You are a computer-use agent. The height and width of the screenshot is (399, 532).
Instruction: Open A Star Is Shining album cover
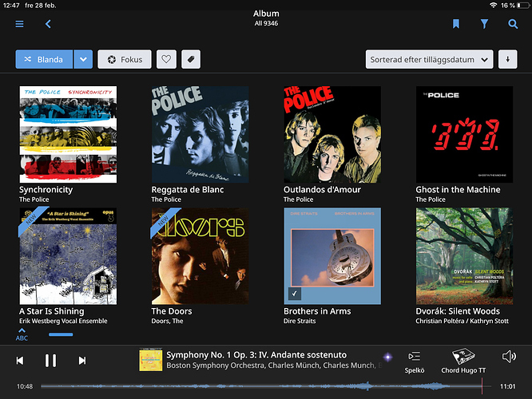tap(68, 256)
